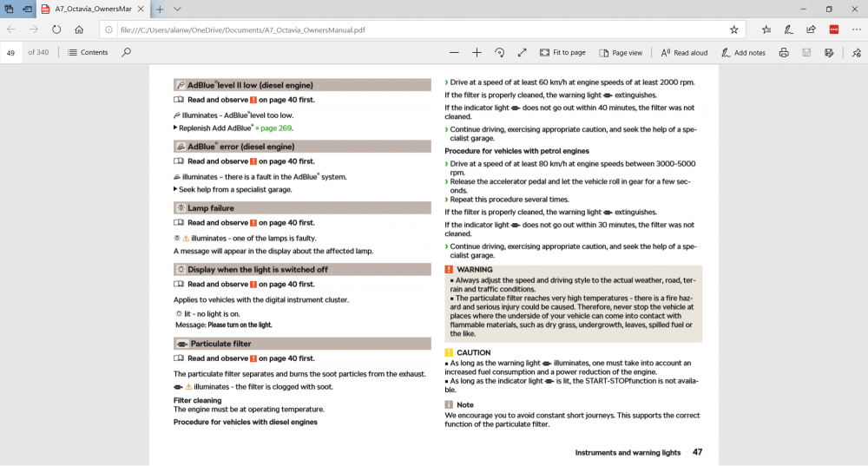Click the AdBlue level II low heading
The height and width of the screenshot is (466, 868).
click(x=302, y=85)
